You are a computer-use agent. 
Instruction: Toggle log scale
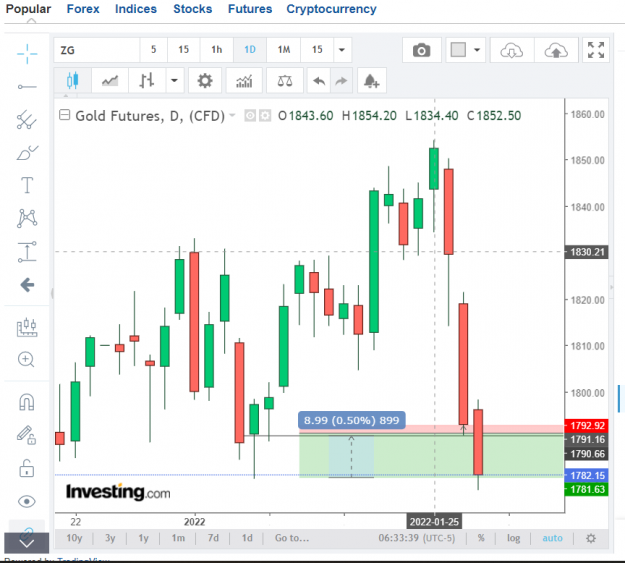tap(513, 538)
